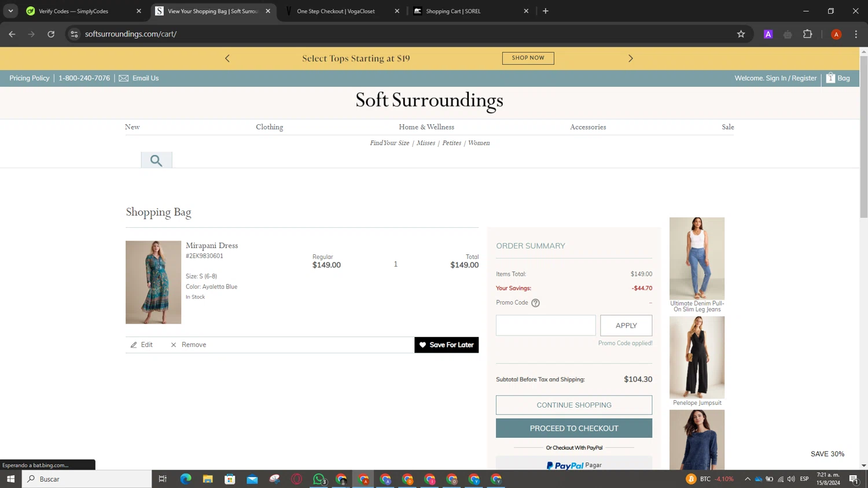Click the Misses size link
Screen dimensions: 868x488
click(x=426, y=143)
